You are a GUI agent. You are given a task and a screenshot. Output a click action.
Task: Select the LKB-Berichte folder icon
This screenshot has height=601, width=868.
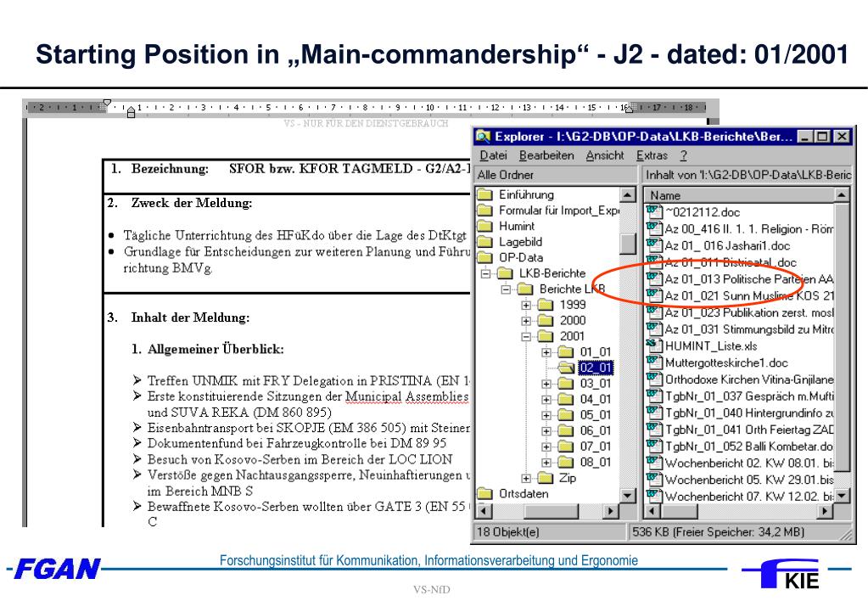pyautogui.click(x=505, y=273)
